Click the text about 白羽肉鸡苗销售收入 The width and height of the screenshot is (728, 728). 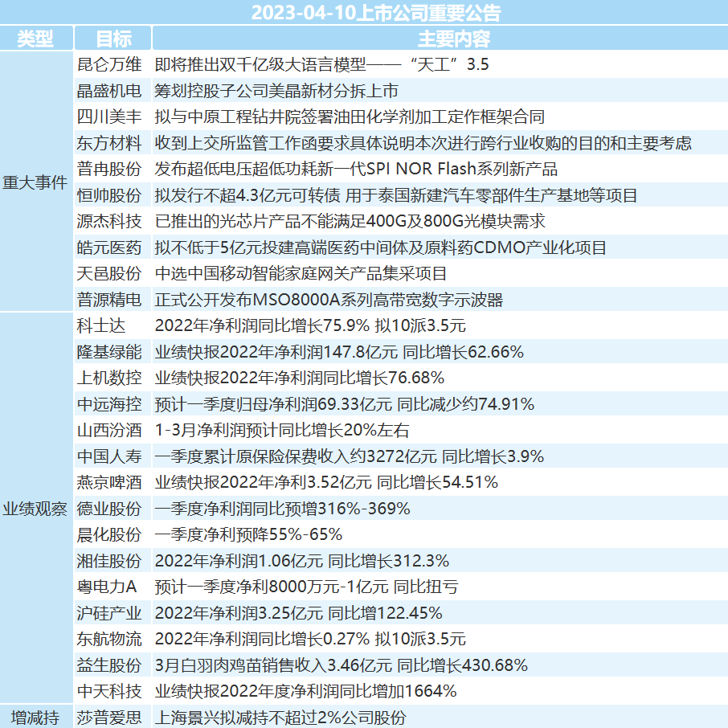[x=342, y=665]
